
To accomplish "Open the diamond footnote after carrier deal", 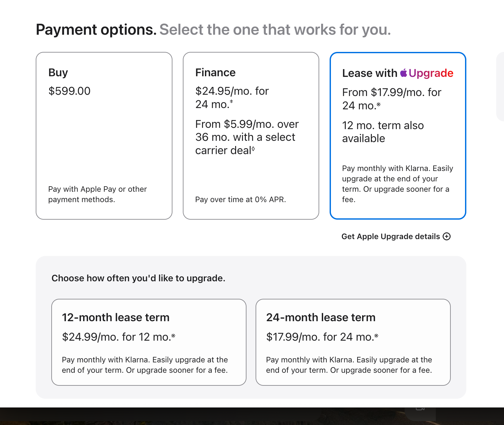I will (253, 149).
